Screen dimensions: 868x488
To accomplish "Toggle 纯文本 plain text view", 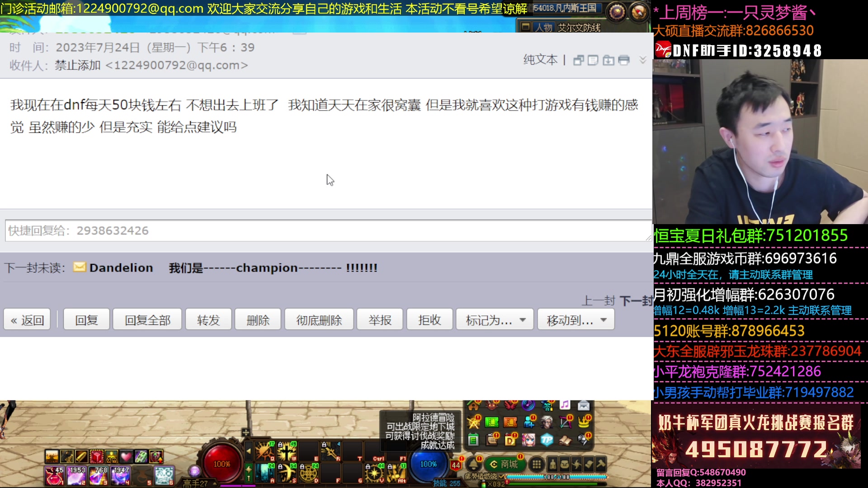I will 540,59.
